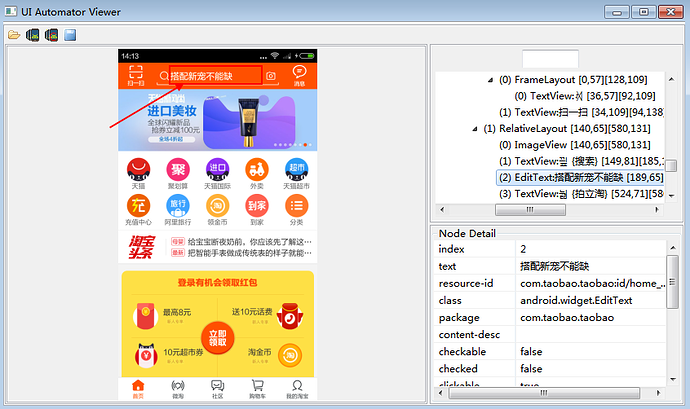Image resolution: width=690 pixels, height=409 pixels.
Task: Click the search box with 搭配新宠不能缺 text
Action: point(216,75)
